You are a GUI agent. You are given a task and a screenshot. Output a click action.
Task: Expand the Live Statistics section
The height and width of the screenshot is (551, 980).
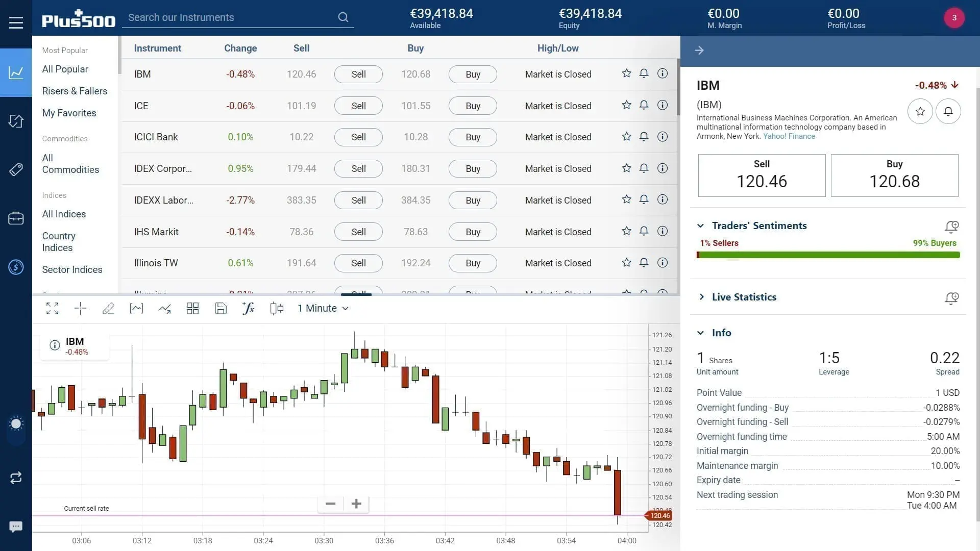tap(702, 296)
